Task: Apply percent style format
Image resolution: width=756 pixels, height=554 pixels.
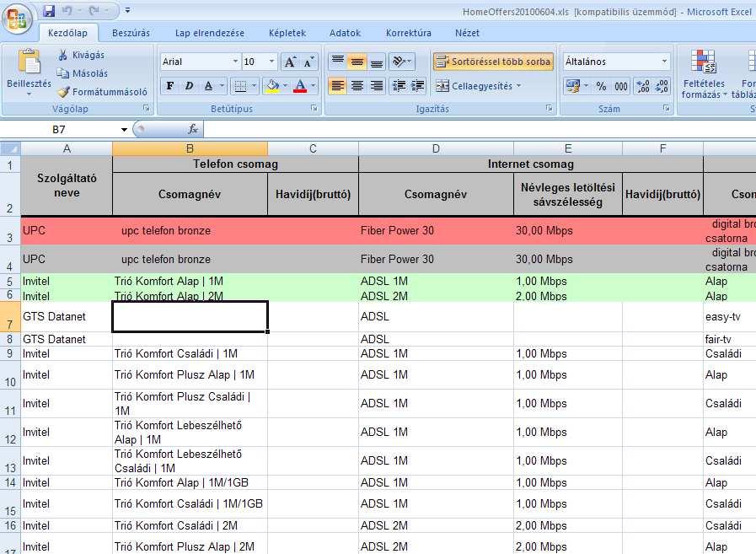Action: click(x=601, y=86)
